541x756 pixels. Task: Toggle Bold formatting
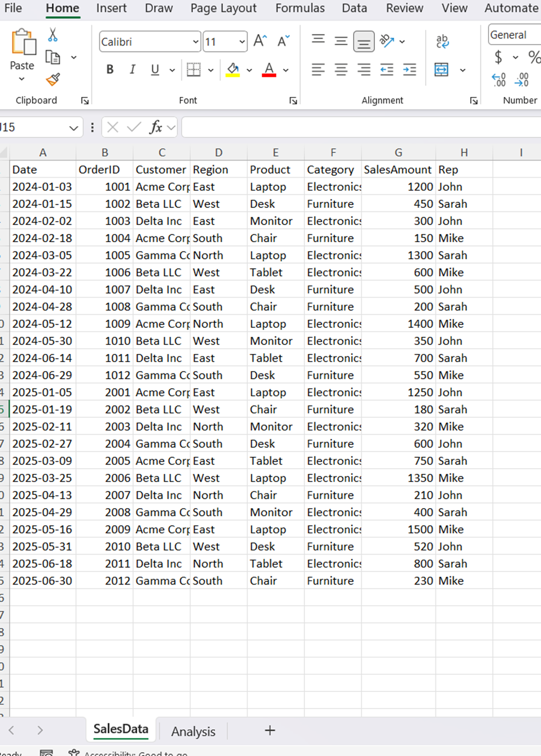[110, 70]
